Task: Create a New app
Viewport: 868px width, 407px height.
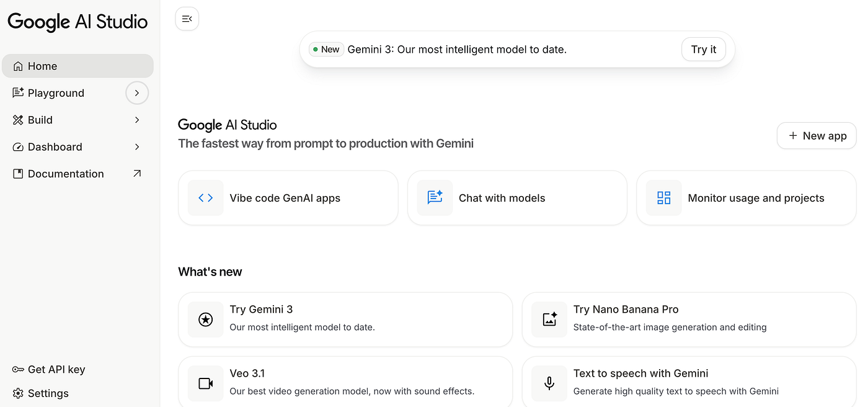Action: pos(817,136)
